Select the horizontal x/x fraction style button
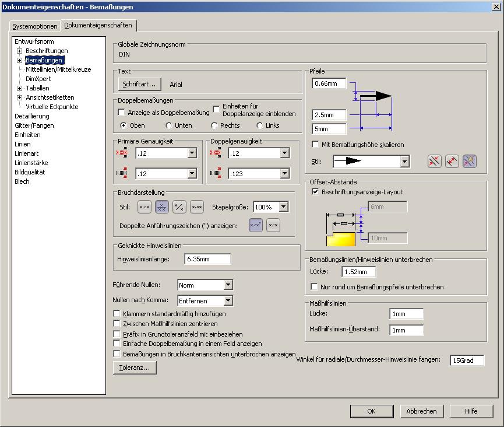Viewport: 504px width, 427px height. pos(144,207)
